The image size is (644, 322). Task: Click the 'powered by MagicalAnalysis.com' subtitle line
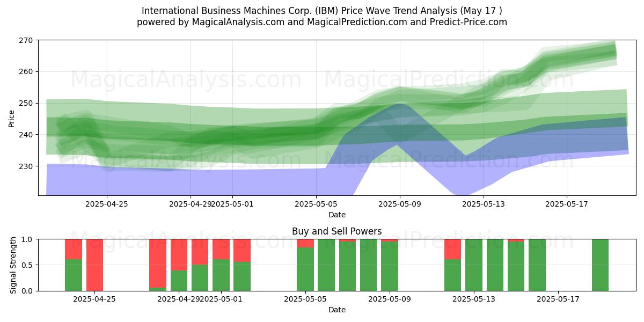322,22
